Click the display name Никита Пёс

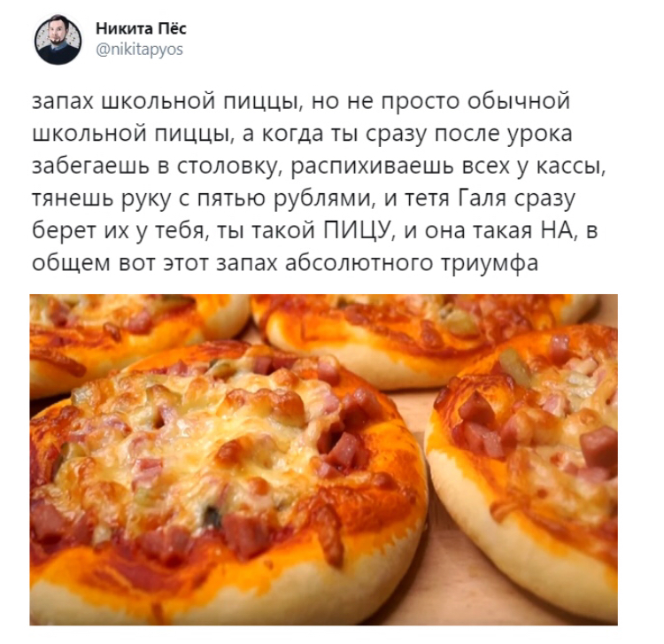tap(141, 28)
